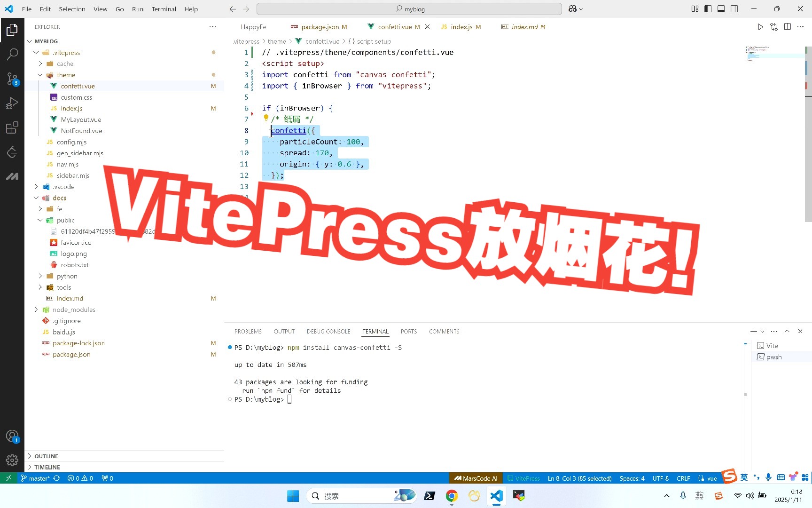812x508 pixels.
Task: Switch to the index.js editor tab
Action: click(x=461, y=27)
